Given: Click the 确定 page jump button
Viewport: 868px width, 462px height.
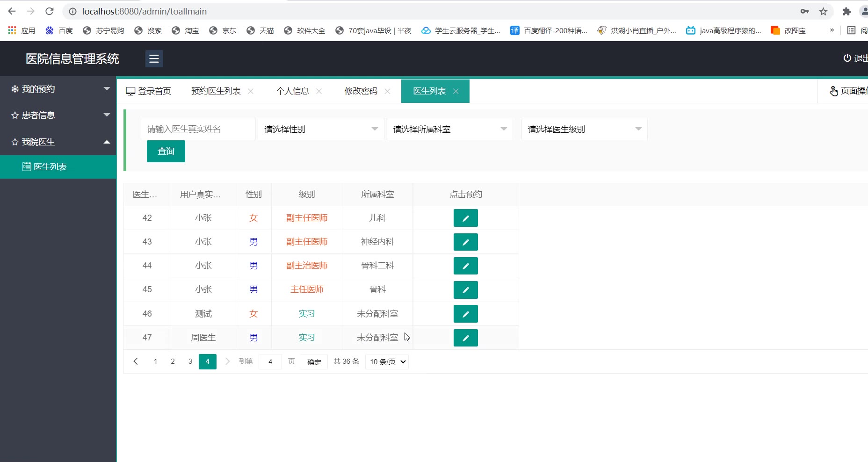Looking at the screenshot, I should (314, 362).
